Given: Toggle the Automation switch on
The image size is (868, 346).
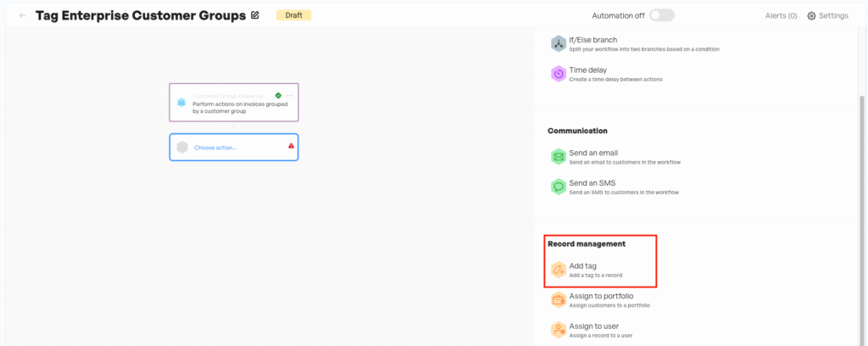Looking at the screenshot, I should point(661,15).
